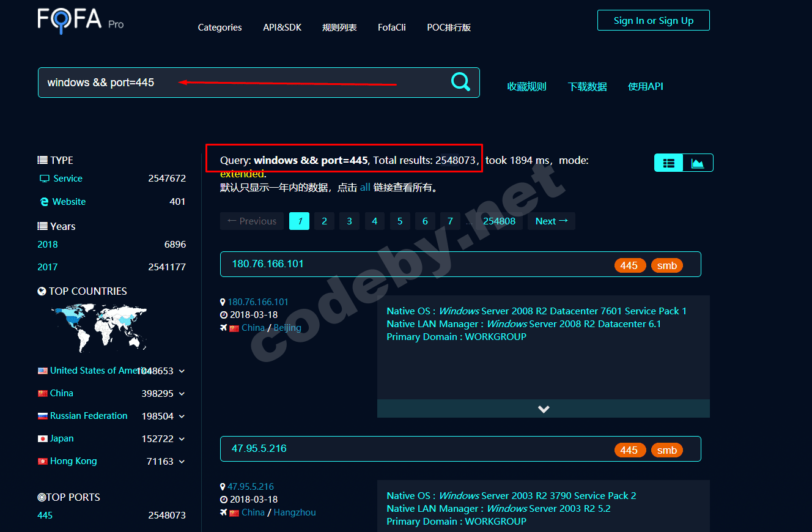Filter by port 445 in Top Ports
Image resolution: width=812 pixels, height=532 pixels.
[x=45, y=515]
